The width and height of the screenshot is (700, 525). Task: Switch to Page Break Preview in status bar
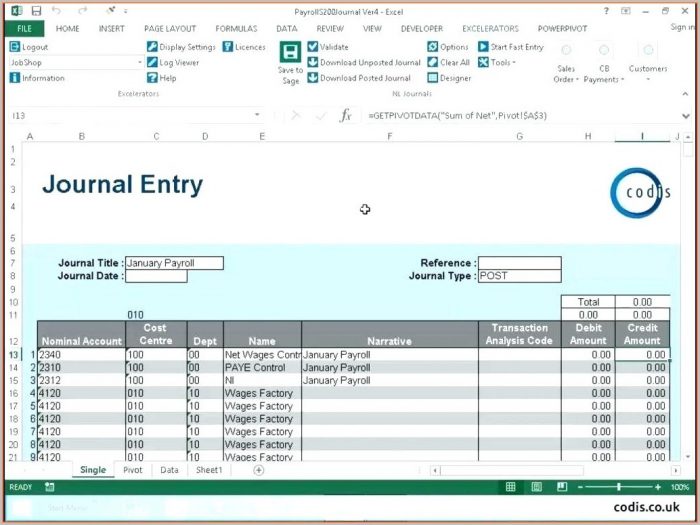pyautogui.click(x=562, y=487)
